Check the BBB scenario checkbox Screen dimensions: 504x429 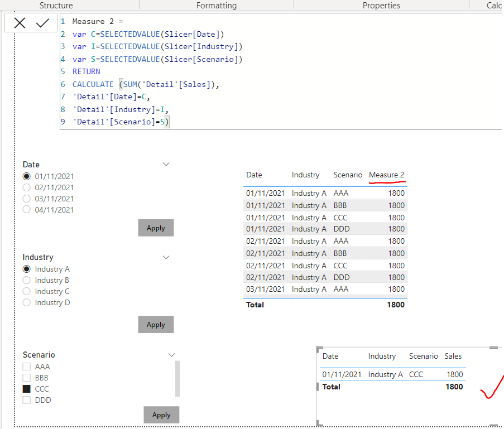pyautogui.click(x=27, y=378)
